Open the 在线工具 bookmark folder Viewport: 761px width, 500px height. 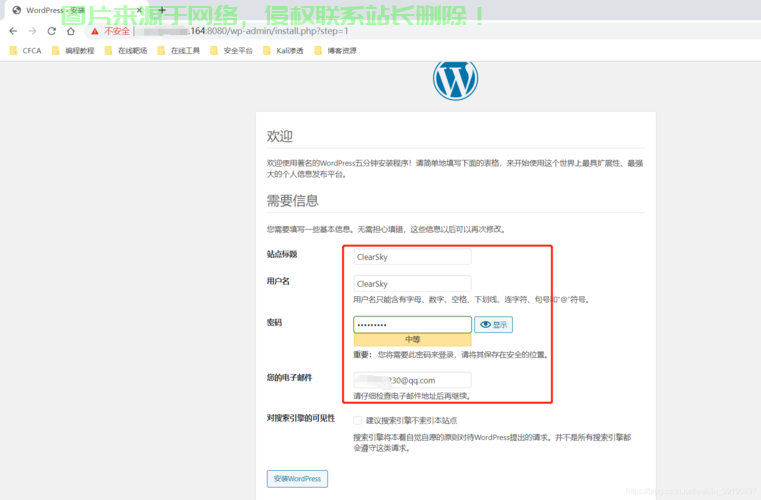click(179, 50)
